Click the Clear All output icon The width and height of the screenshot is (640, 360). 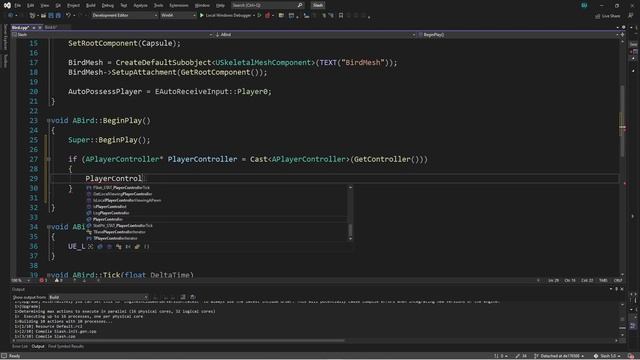pyautogui.click(x=183, y=297)
